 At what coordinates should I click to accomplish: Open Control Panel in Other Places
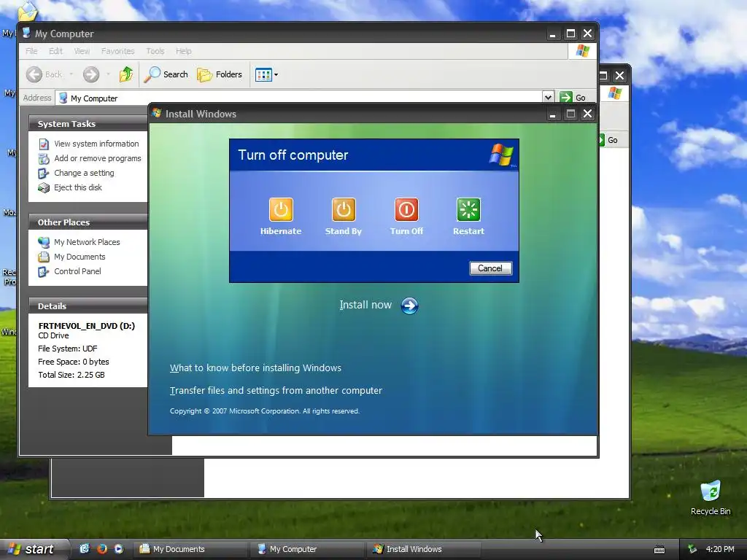pos(77,271)
